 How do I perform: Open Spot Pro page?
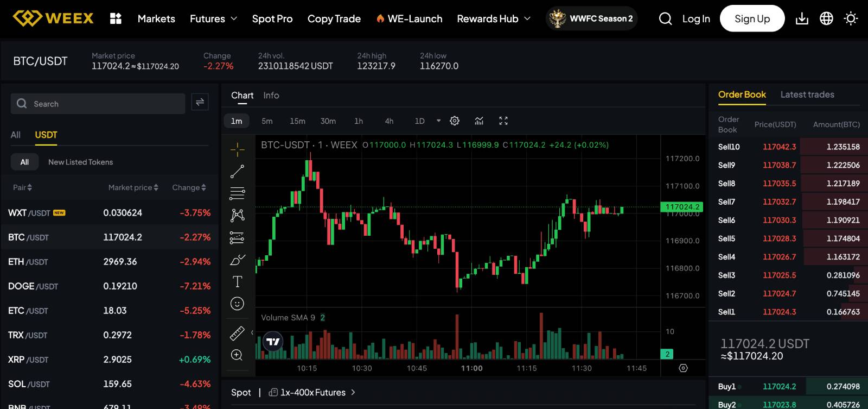pyautogui.click(x=272, y=18)
